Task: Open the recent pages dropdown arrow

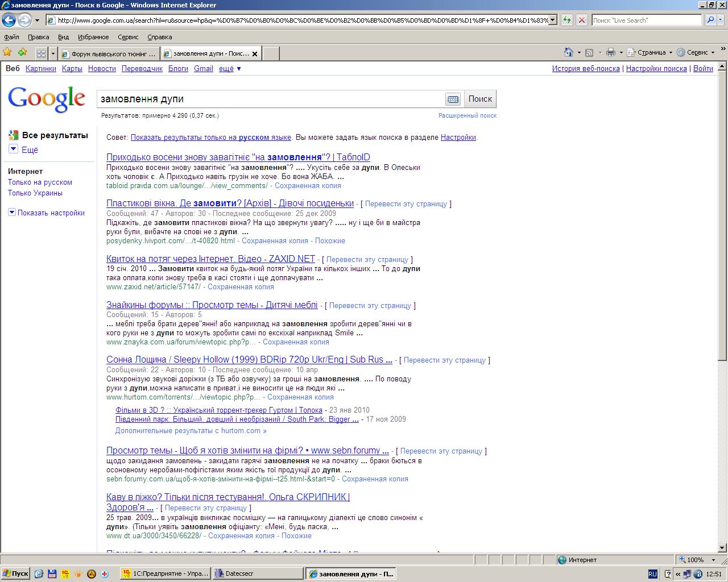Action: point(37,20)
